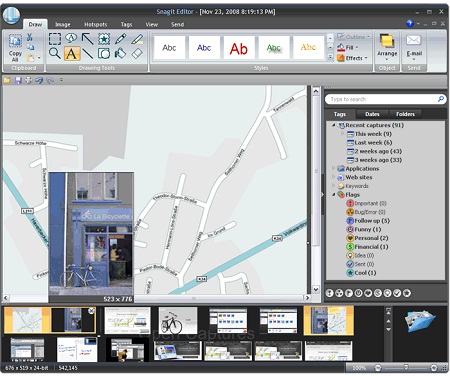Select the Zoom magnifier tool
Screen dimensions: 450x376
point(55,53)
